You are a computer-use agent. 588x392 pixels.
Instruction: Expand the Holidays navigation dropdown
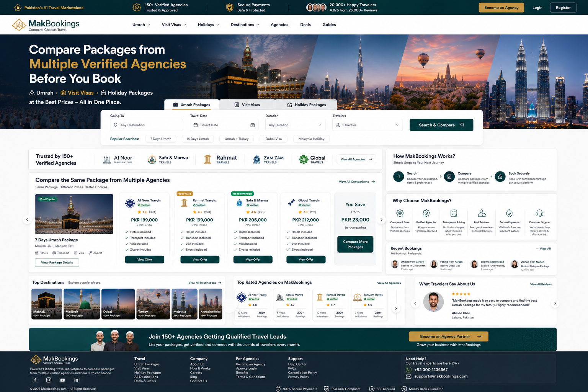pos(208,25)
